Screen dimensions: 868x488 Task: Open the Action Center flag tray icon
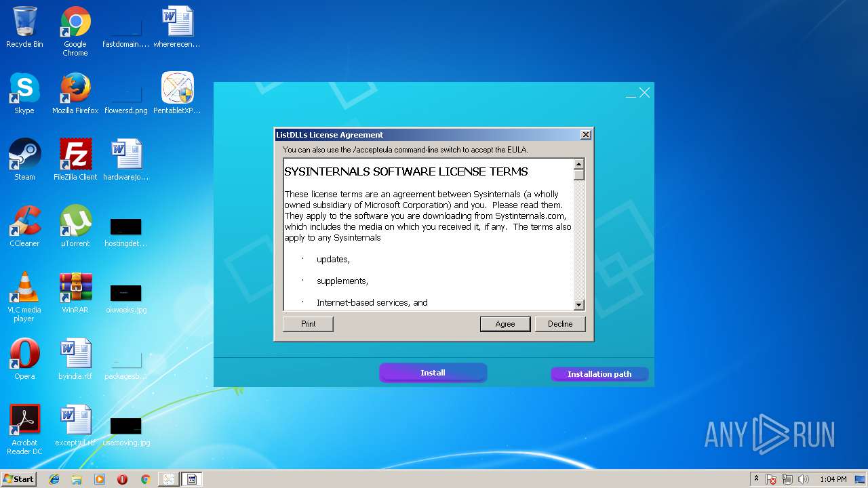coord(772,479)
